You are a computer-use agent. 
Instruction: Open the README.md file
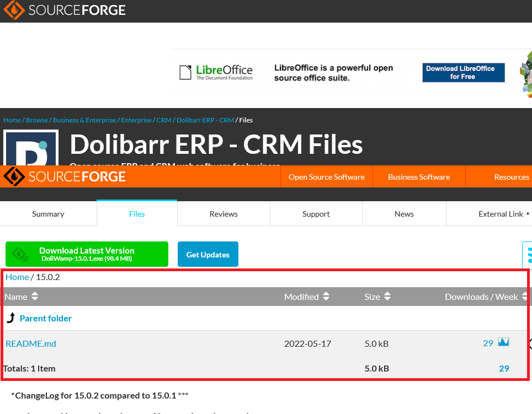coord(31,343)
